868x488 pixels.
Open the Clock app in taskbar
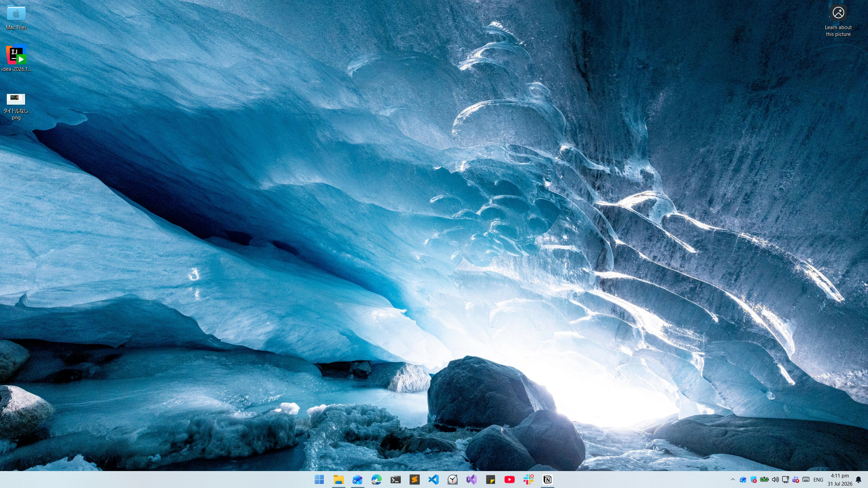[x=452, y=480]
